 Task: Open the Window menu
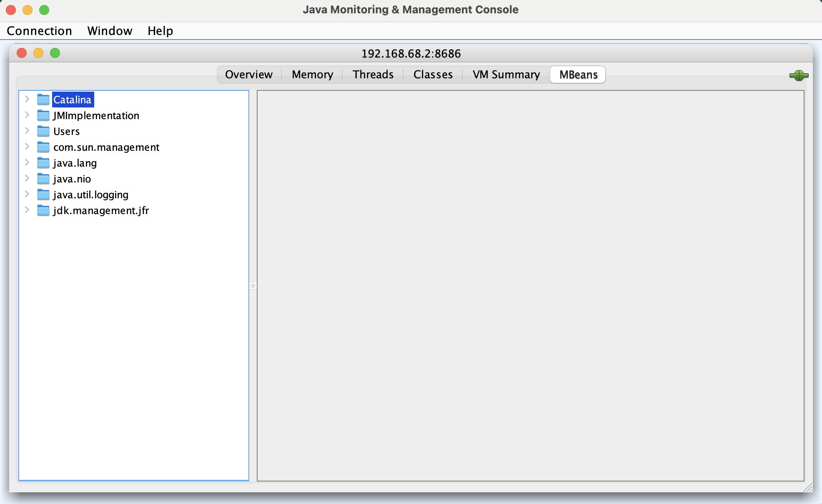pyautogui.click(x=110, y=31)
